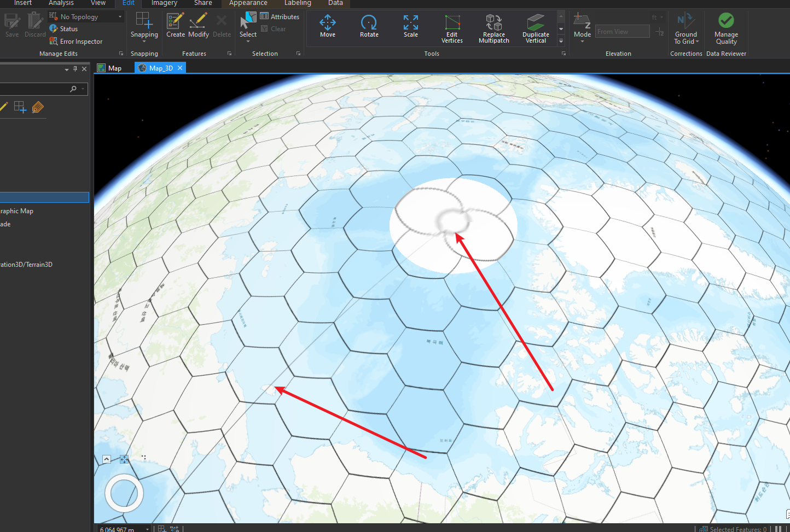Viewport: 790px width, 532px height.
Task: Click the navigator compass ring on the map
Action: [124, 493]
